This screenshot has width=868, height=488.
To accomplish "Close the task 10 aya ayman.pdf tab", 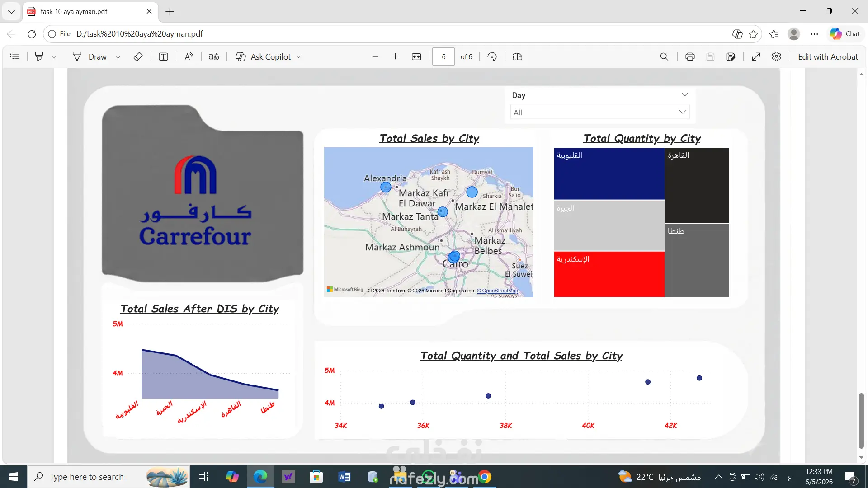I will 149,12.
